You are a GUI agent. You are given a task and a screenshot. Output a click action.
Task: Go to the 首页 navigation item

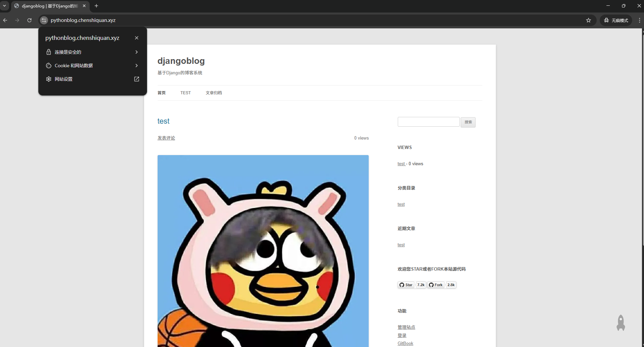[161, 93]
